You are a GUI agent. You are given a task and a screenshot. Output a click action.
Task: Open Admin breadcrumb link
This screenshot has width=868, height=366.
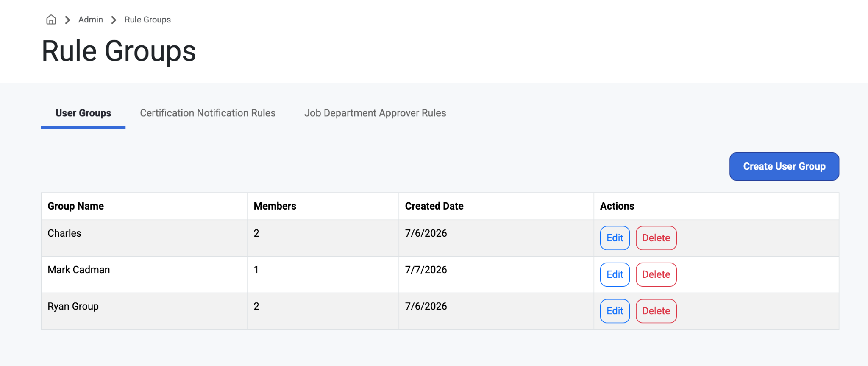coord(91,20)
